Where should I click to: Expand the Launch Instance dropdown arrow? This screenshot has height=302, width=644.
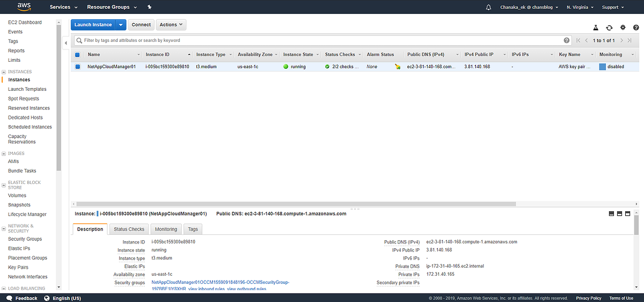pyautogui.click(x=121, y=25)
